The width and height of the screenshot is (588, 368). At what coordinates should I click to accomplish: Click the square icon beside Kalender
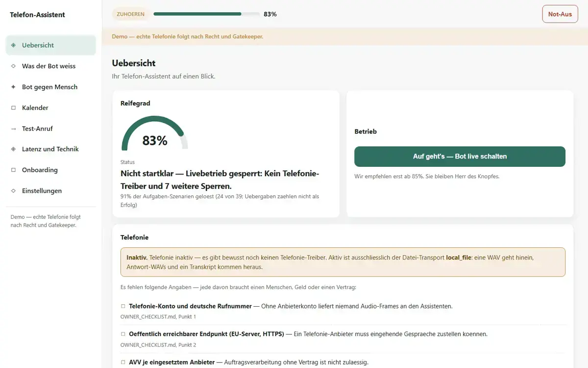(x=13, y=107)
